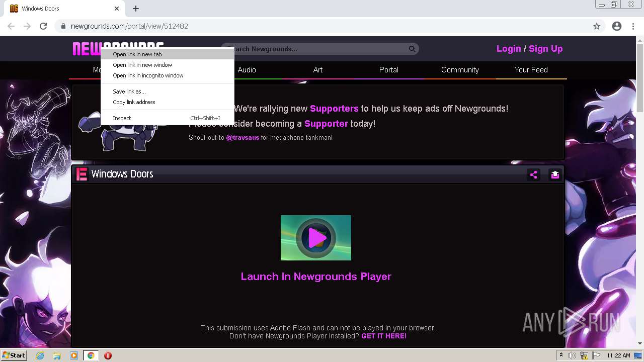Show hidden tray icons arrow

click(x=561, y=355)
